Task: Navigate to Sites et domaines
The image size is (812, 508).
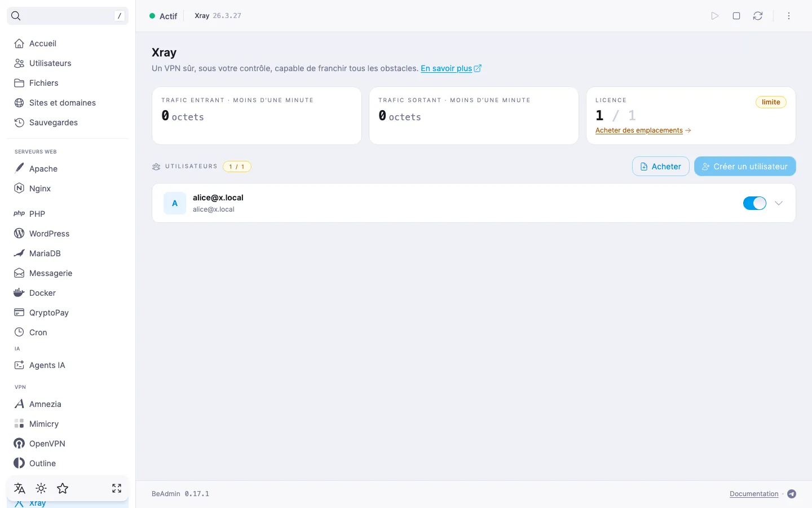Action: [x=68, y=103]
